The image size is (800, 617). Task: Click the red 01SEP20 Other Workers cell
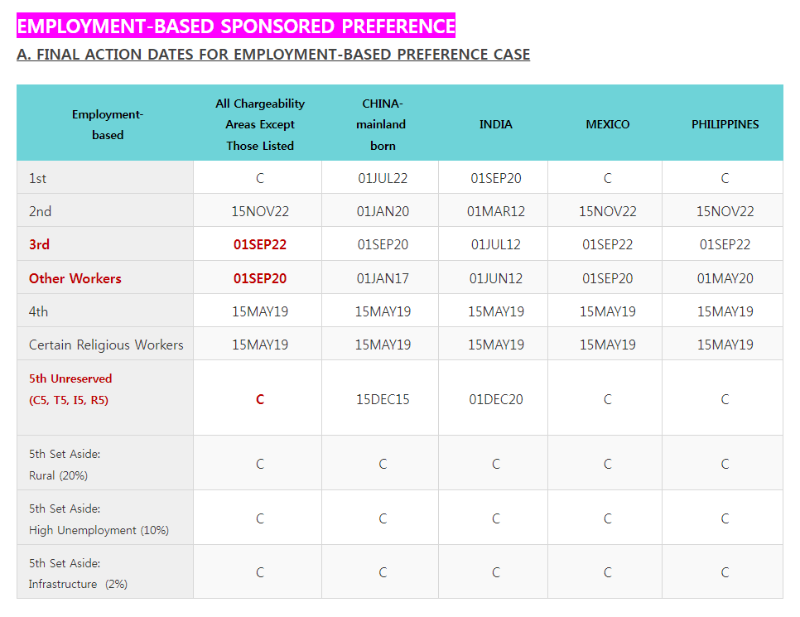[260, 278]
